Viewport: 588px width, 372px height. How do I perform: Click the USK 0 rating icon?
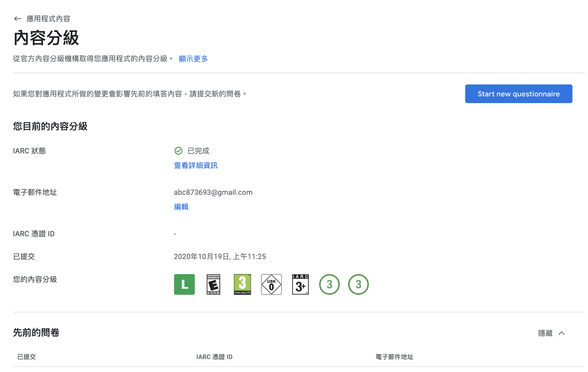coord(271,284)
